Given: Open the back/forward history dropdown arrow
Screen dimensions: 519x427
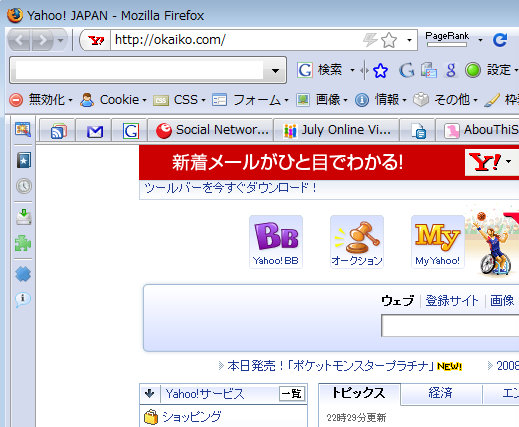Looking at the screenshot, I should click(60, 40).
